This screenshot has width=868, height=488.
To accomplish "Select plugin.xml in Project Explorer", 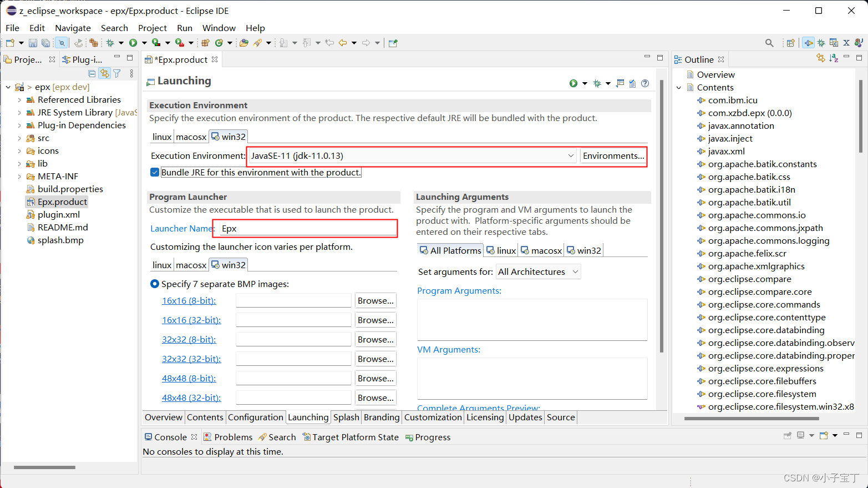I will (53, 214).
